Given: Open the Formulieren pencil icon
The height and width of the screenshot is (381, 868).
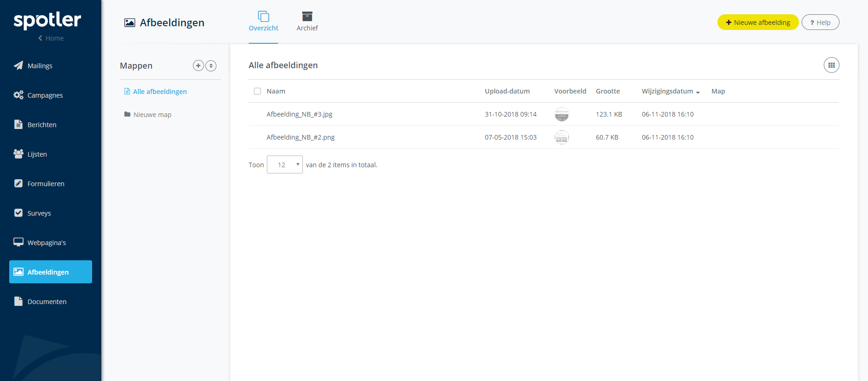Looking at the screenshot, I should click(x=18, y=183).
